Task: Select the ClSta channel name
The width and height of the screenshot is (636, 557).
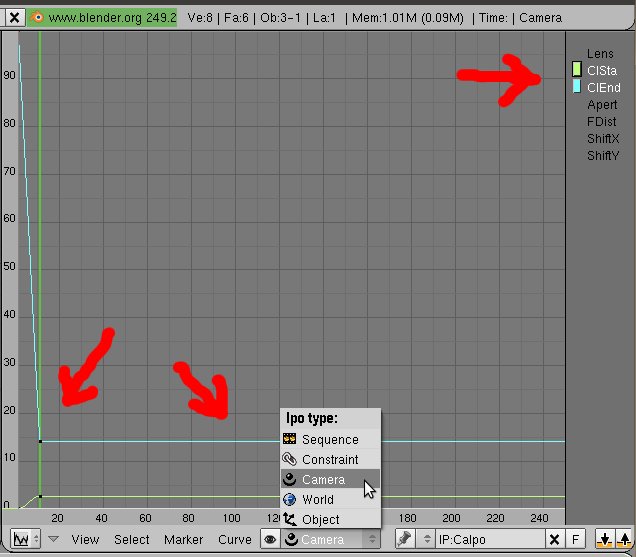Action: [x=602, y=71]
